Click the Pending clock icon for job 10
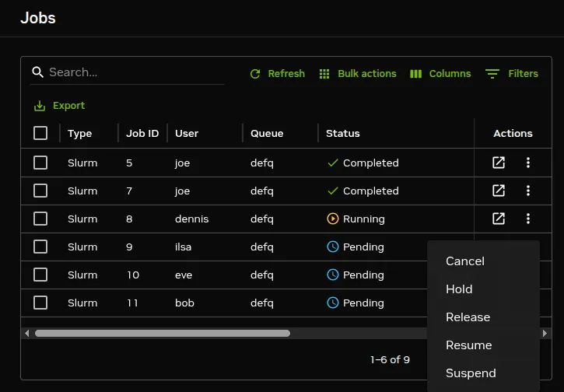564x392 pixels. point(333,275)
